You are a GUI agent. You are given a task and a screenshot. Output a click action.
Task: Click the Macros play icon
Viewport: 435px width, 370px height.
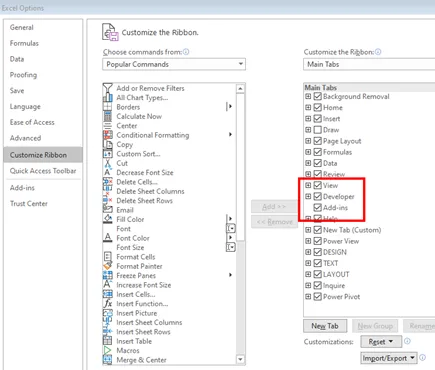click(108, 350)
